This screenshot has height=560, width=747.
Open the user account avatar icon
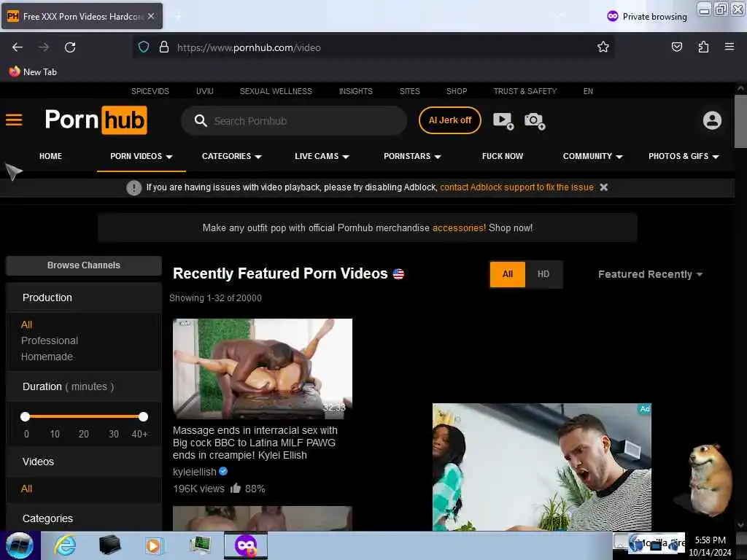[712, 120]
